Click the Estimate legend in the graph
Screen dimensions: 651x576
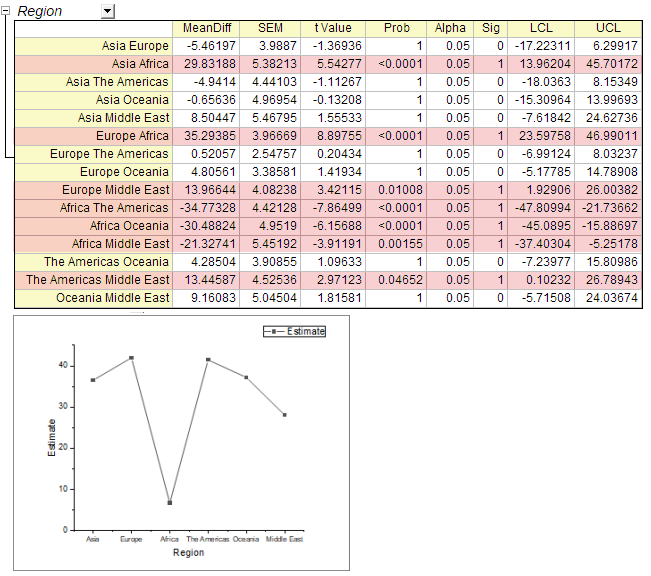(x=293, y=331)
